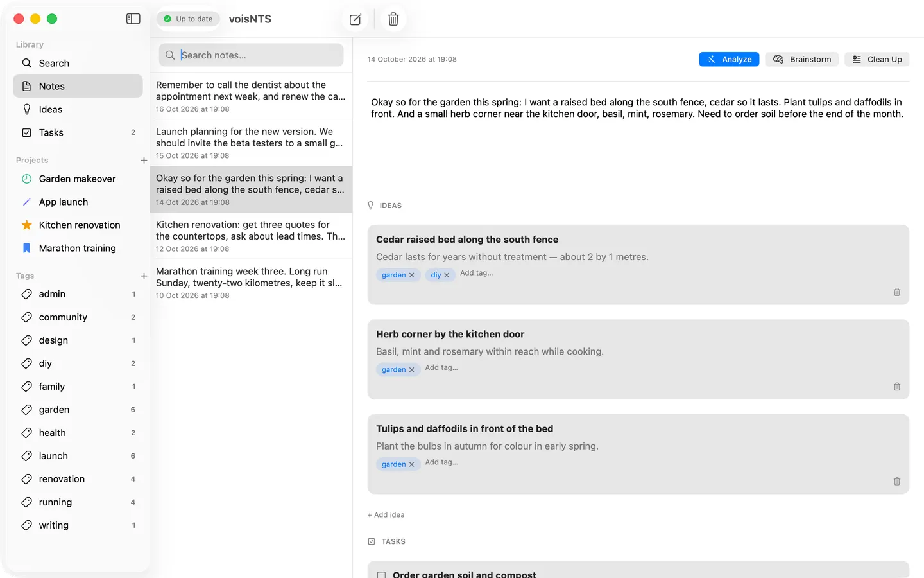Select Notes in the Library sidebar
This screenshot has height=578, width=924.
pos(78,86)
